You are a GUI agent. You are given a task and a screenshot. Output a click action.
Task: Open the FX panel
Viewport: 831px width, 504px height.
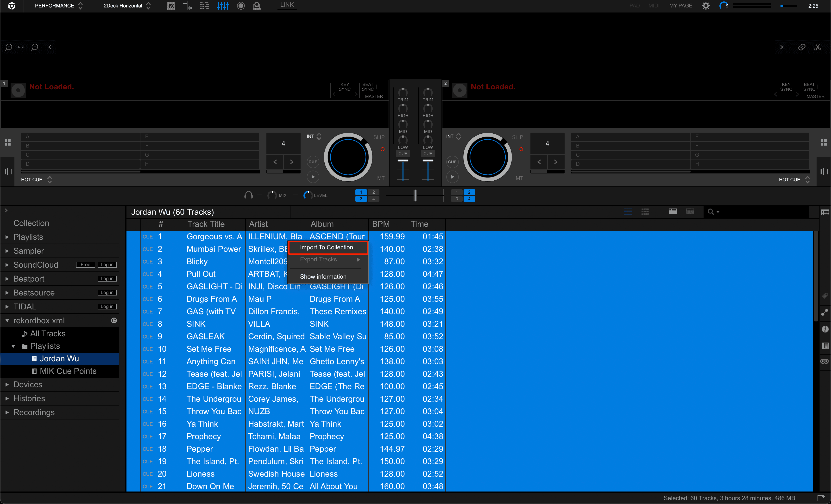click(x=171, y=6)
